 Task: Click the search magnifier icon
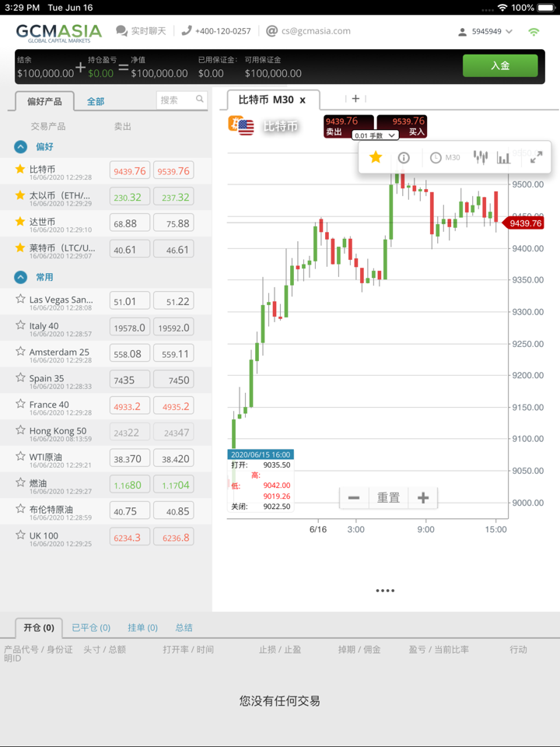200,100
